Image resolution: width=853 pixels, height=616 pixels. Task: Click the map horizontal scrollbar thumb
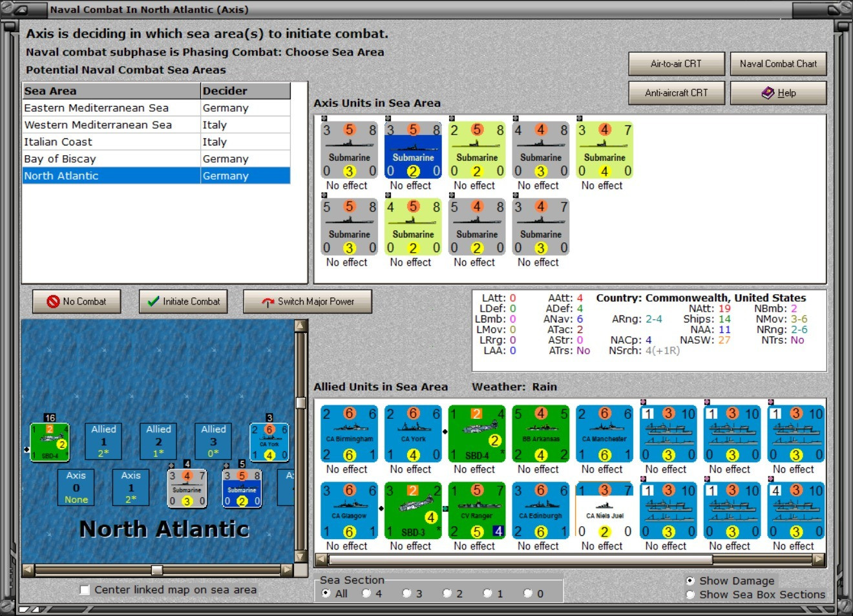click(x=157, y=570)
